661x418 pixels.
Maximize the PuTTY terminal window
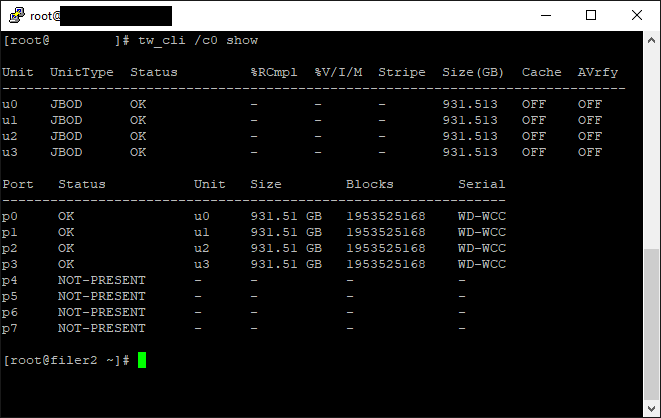click(591, 16)
